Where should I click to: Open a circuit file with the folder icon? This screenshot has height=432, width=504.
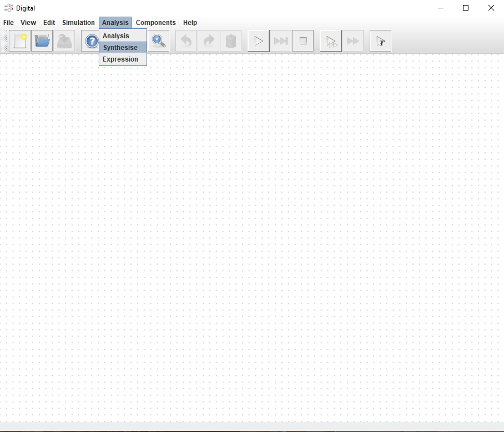[42, 41]
